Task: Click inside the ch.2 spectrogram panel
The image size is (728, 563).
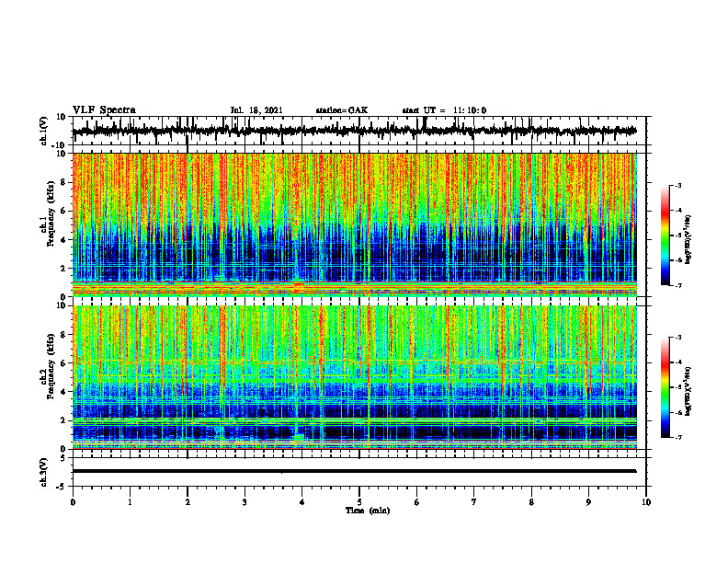Action: pyautogui.click(x=354, y=377)
